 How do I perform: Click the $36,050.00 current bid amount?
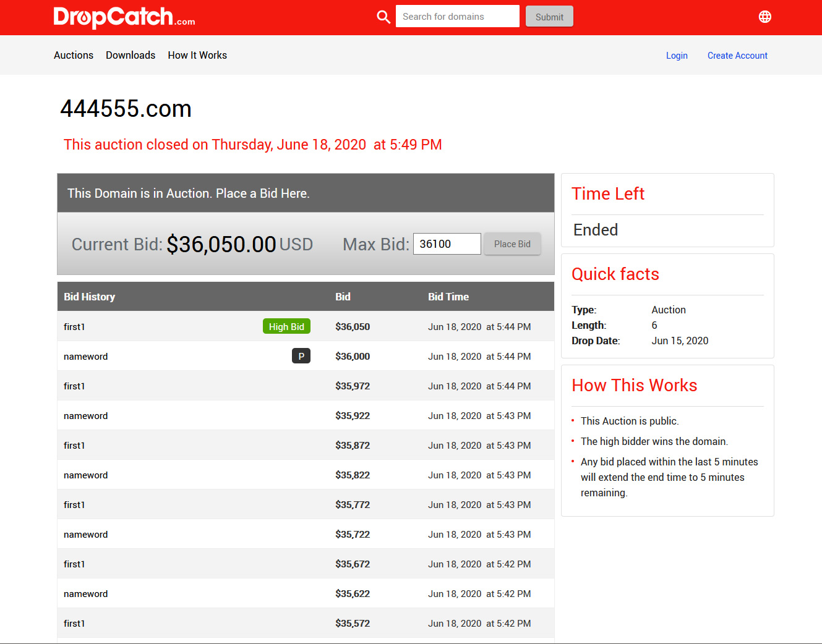point(221,244)
